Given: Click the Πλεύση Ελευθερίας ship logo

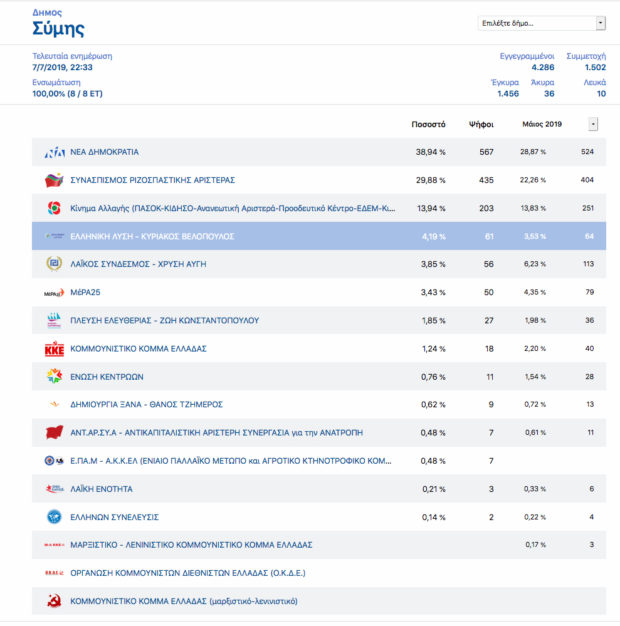Looking at the screenshot, I should (x=54, y=320).
